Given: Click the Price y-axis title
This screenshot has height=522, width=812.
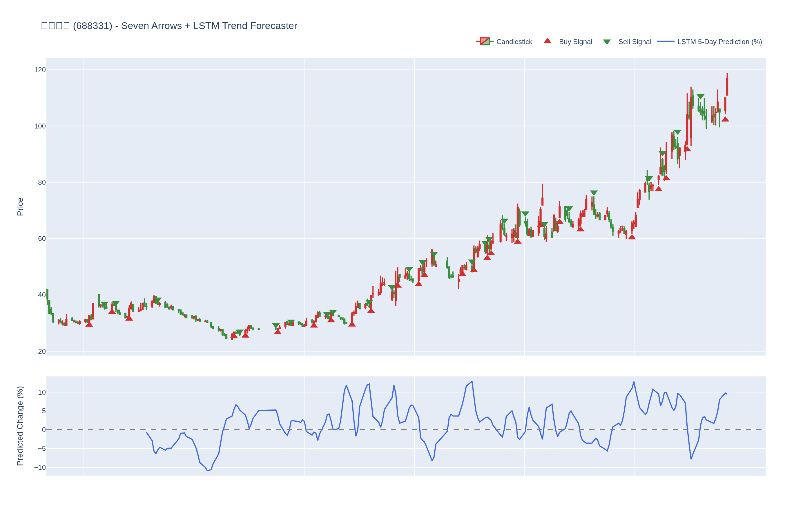Looking at the screenshot, I should pos(20,207).
